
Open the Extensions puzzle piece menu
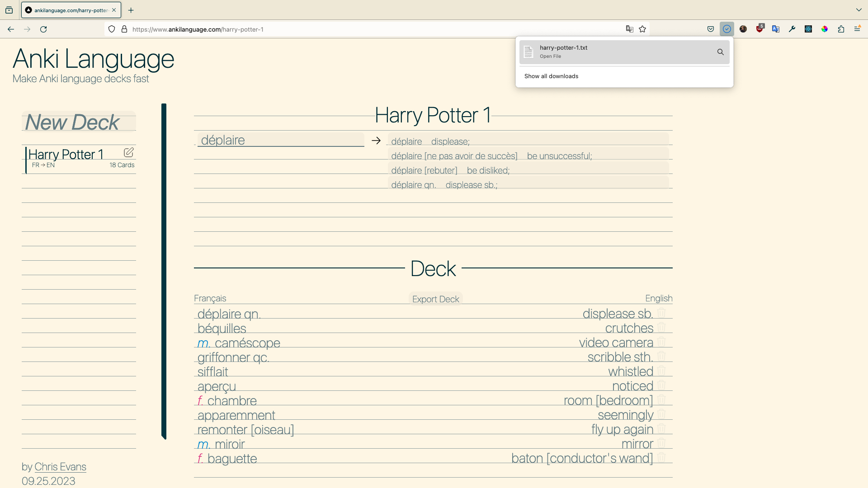[x=841, y=29]
